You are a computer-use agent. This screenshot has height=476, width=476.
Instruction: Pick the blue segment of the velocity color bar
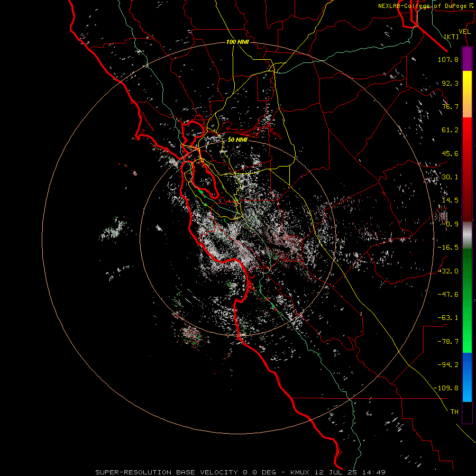pyautogui.click(x=467, y=377)
